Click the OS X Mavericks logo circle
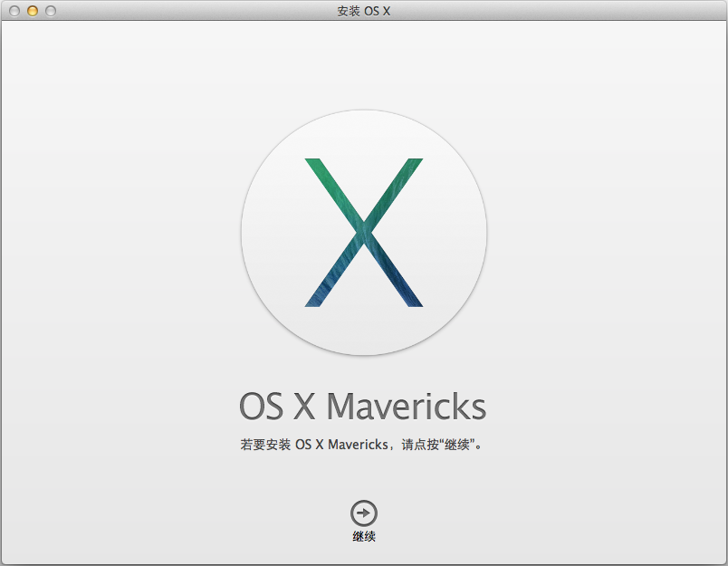The height and width of the screenshot is (566, 728). (x=364, y=233)
